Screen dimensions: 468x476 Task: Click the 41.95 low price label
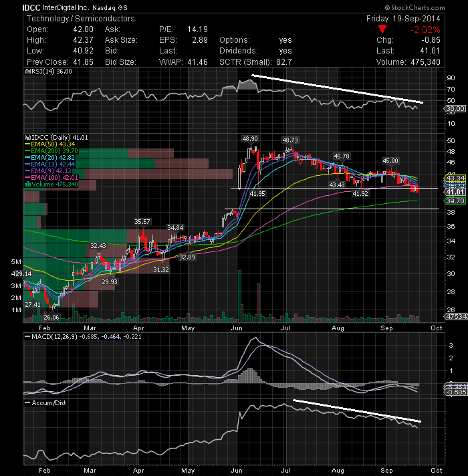click(257, 194)
